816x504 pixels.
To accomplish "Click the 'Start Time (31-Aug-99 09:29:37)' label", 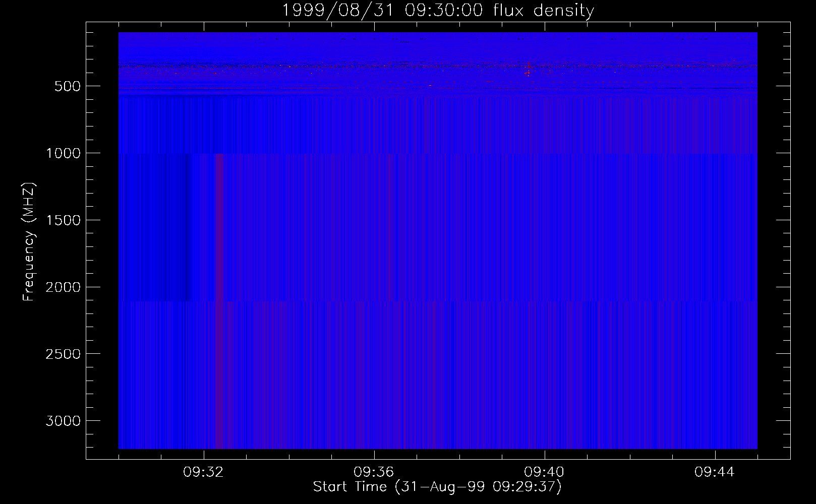I will pos(437,487).
